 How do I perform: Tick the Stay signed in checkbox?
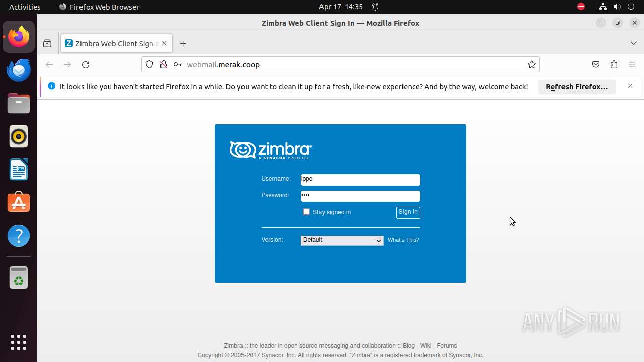(306, 212)
